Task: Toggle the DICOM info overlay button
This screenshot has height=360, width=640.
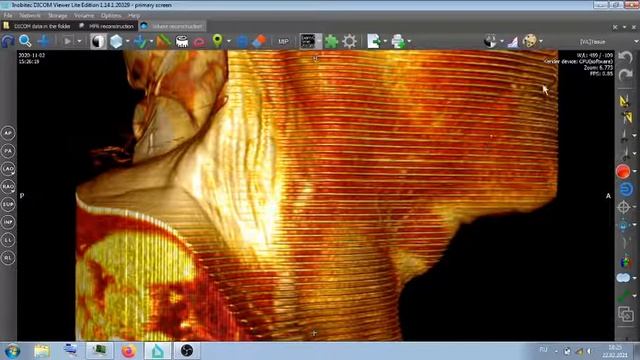Action: click(308, 41)
